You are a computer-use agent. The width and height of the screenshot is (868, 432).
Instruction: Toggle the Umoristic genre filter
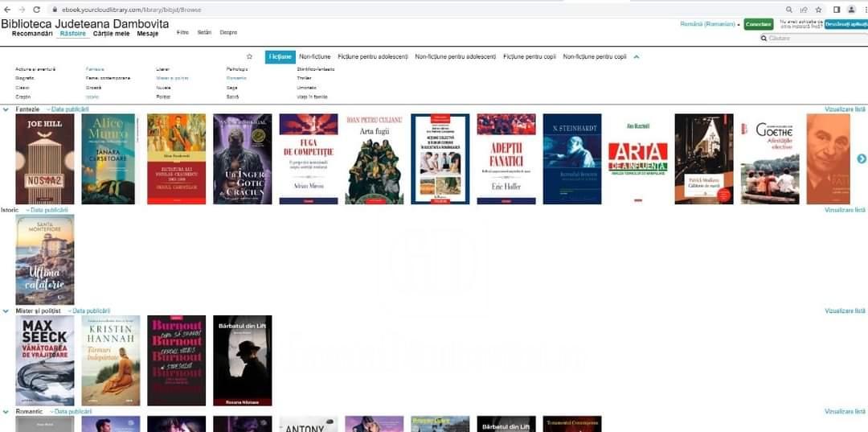(307, 88)
